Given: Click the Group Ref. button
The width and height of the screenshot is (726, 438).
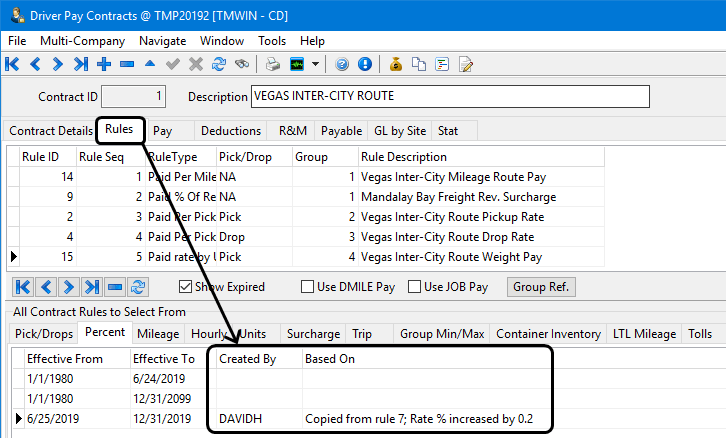Looking at the screenshot, I should (542, 287).
